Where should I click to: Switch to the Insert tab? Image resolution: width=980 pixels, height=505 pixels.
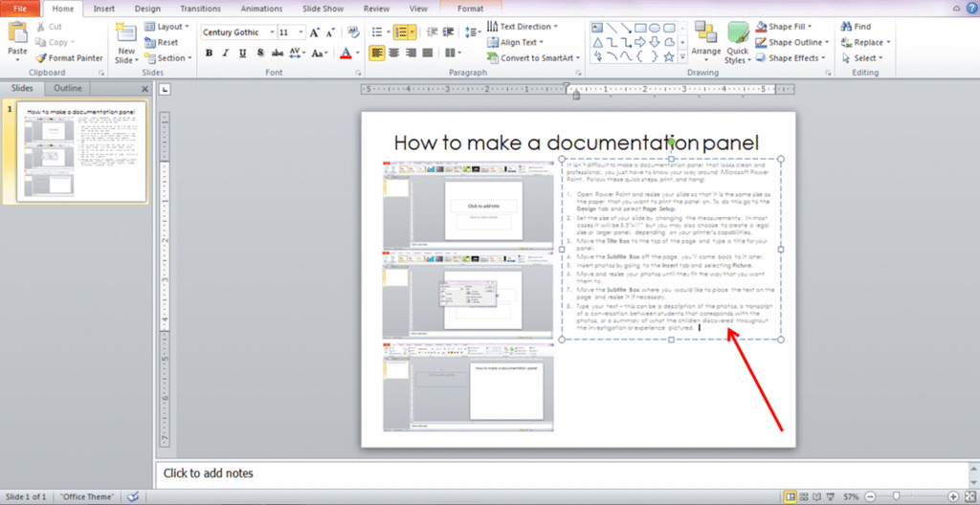tap(103, 9)
